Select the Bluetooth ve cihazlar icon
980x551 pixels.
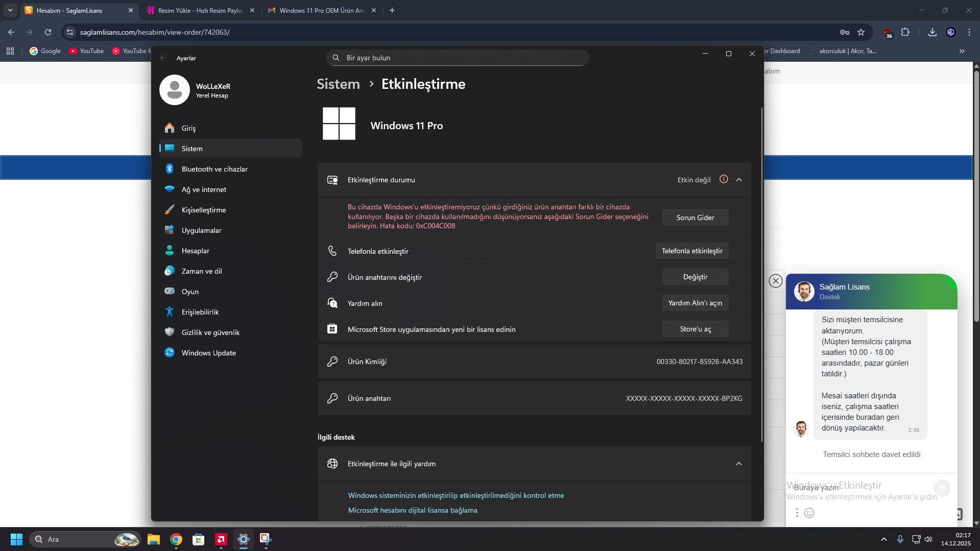point(170,169)
